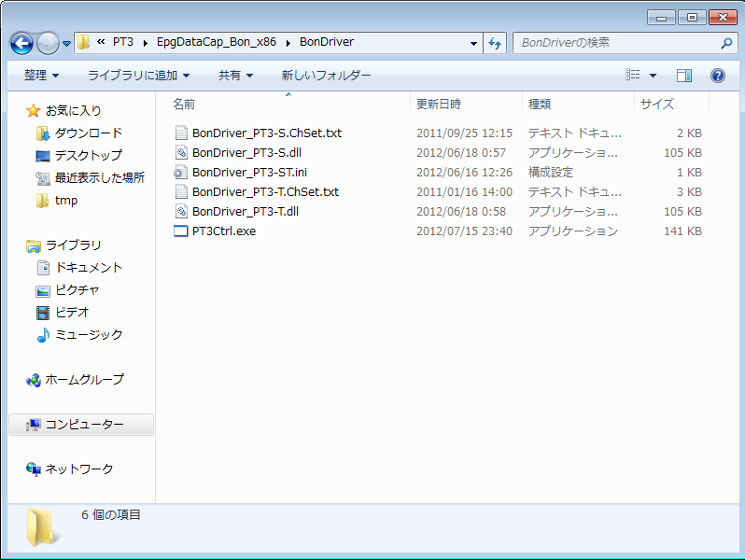Open ピクチャ library

(x=77, y=289)
